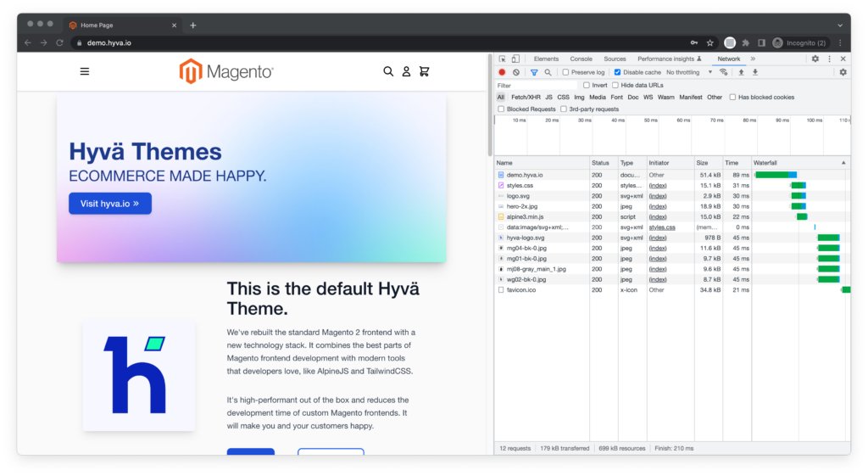Viewport: 868px width, 476px height.
Task: Bookmark this page with the star icon
Action: click(710, 42)
